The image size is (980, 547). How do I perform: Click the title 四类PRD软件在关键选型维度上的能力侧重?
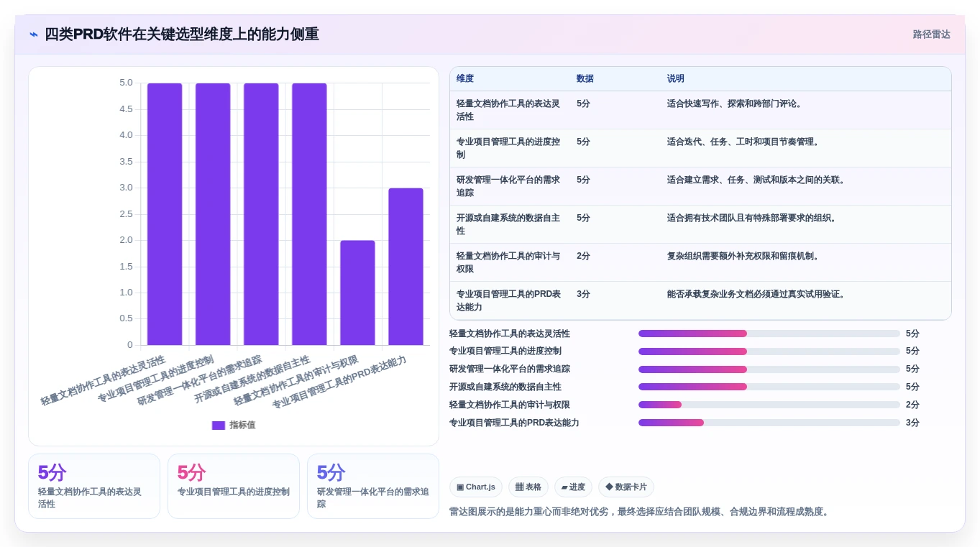tap(182, 35)
